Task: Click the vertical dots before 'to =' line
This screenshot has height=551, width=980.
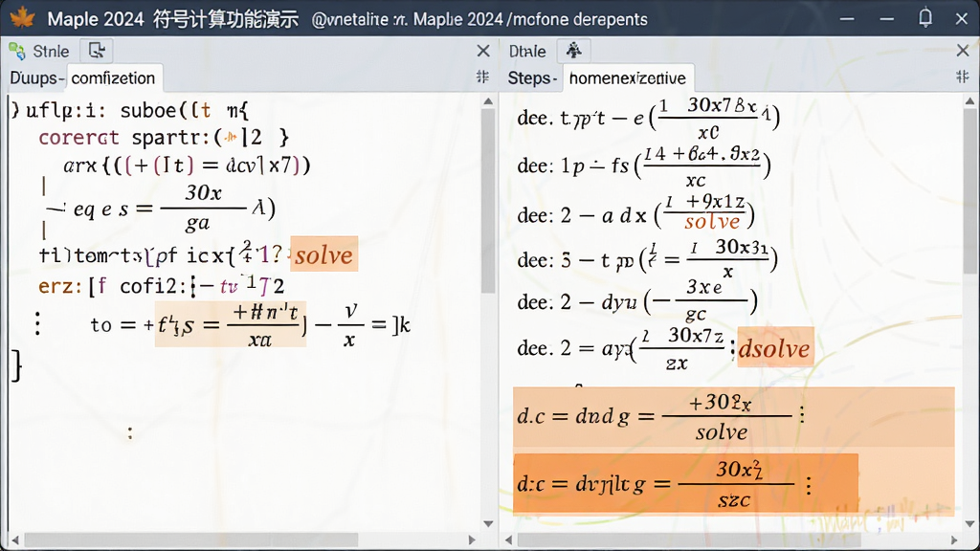Action: tap(37, 323)
